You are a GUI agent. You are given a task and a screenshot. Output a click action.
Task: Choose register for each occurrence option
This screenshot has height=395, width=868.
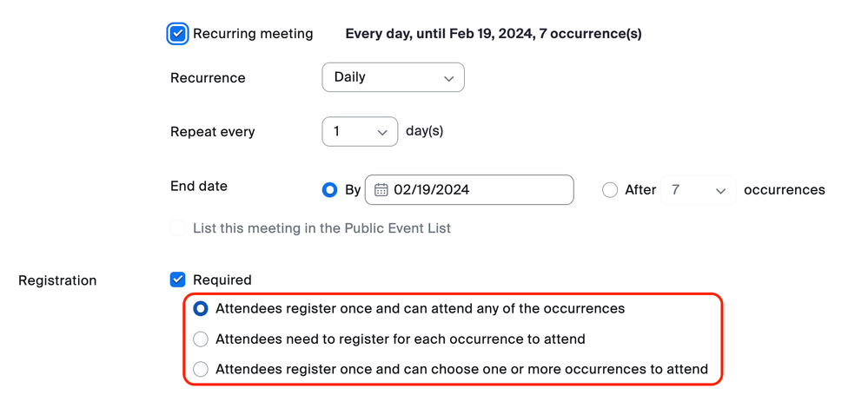click(x=201, y=339)
